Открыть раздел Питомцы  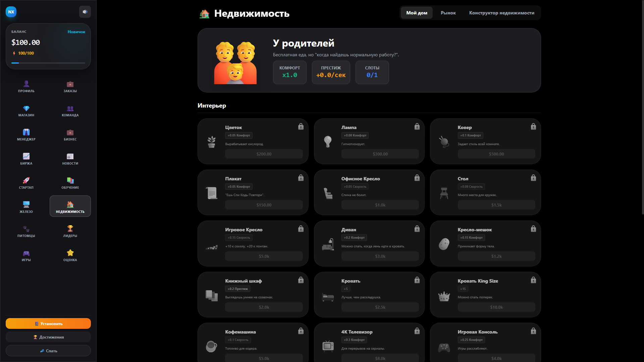(26, 231)
